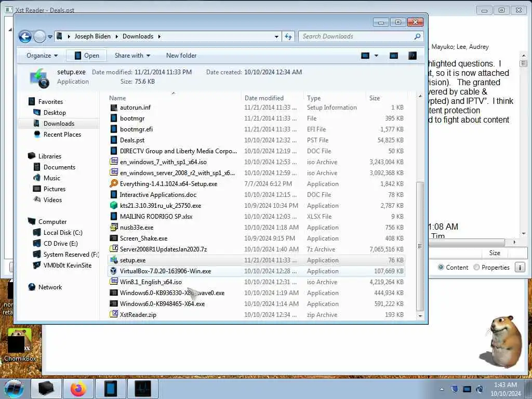Select the Win8.1_English_x64.iso icon
Screen dimensions: 532x399
tap(114, 282)
